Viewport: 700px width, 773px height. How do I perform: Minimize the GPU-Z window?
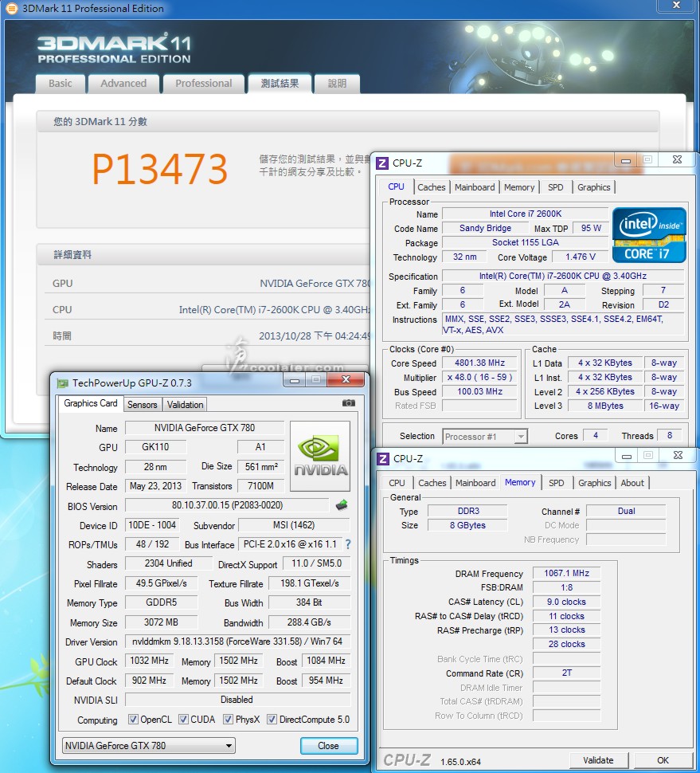tap(295, 379)
